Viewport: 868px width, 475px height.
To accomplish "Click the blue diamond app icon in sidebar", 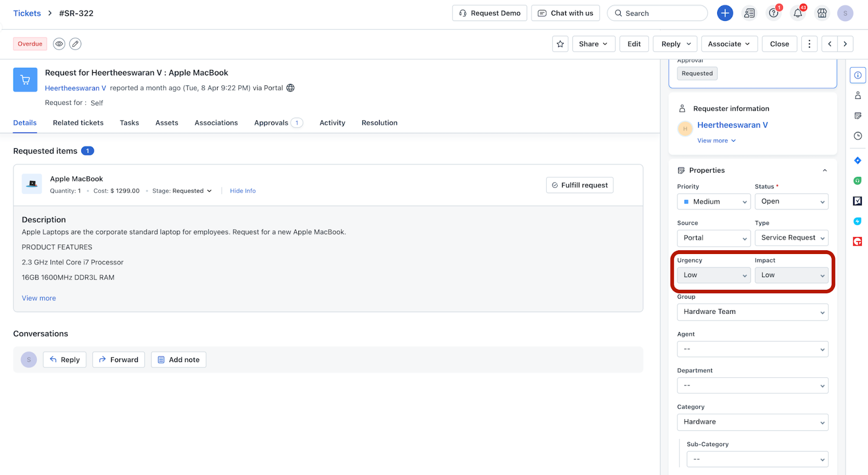I will coord(858,160).
